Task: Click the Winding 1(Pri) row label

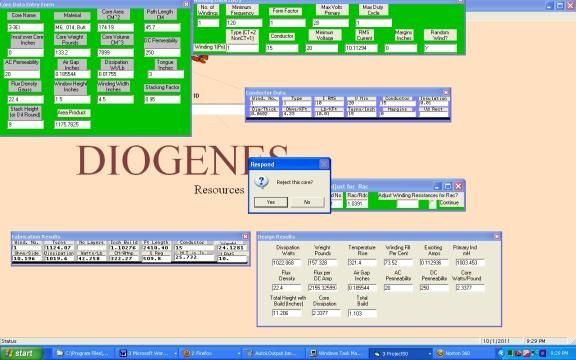Action: 210,47
